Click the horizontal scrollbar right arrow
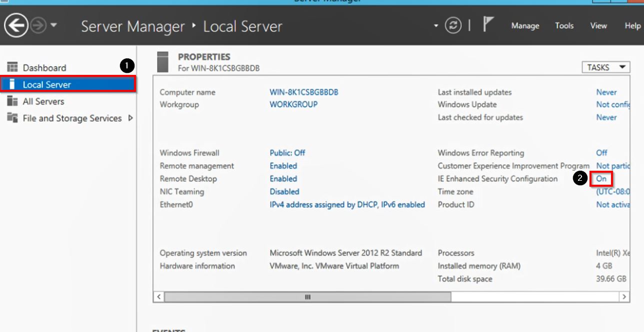 (x=624, y=297)
